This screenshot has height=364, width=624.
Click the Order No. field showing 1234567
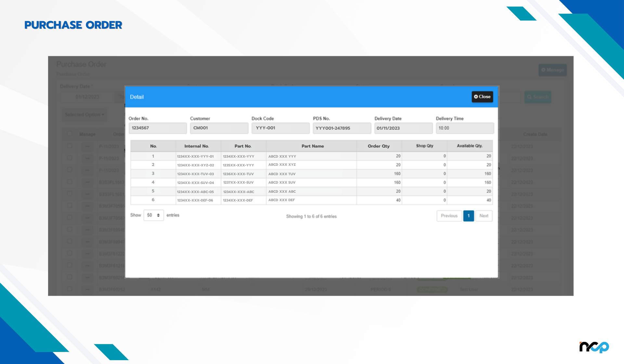click(x=158, y=128)
